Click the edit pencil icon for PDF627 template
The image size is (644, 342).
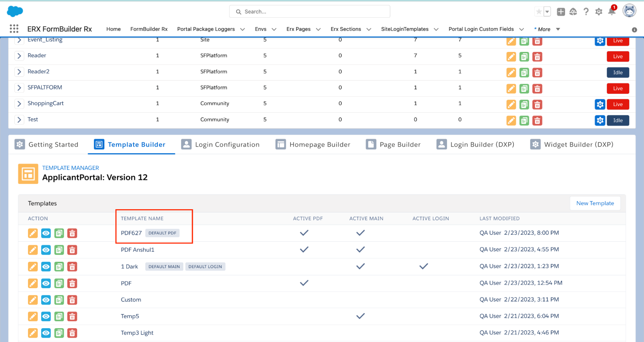(x=33, y=233)
